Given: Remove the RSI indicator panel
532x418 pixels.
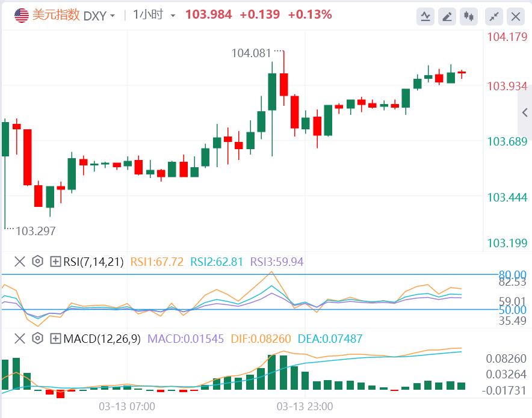Looking at the screenshot, I should pos(20,262).
